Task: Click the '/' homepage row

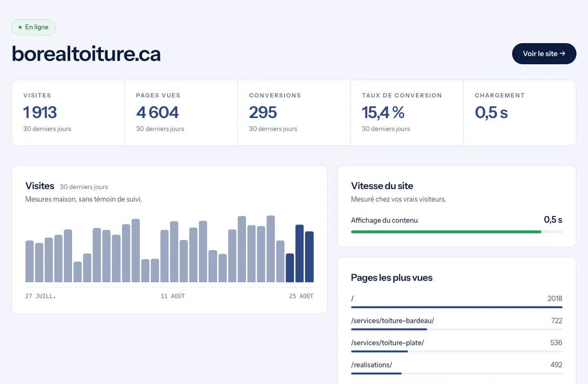Action: [x=457, y=301]
